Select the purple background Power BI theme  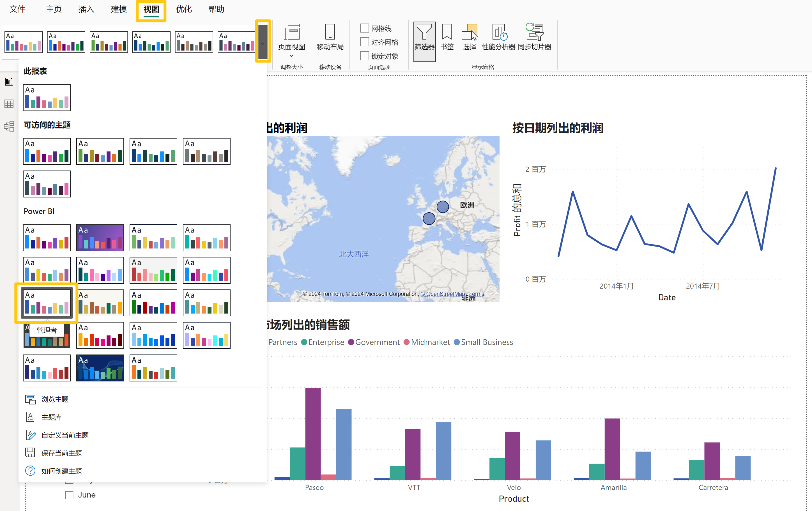click(x=100, y=238)
